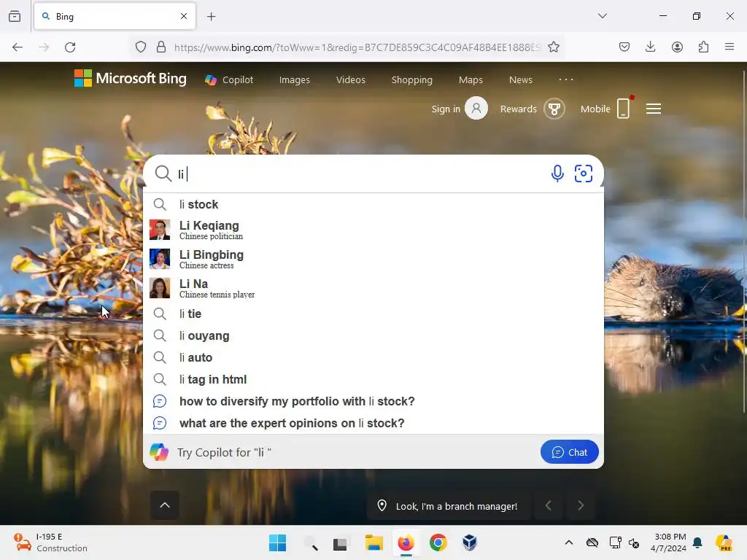Open File Explorer from taskbar

coord(374,542)
